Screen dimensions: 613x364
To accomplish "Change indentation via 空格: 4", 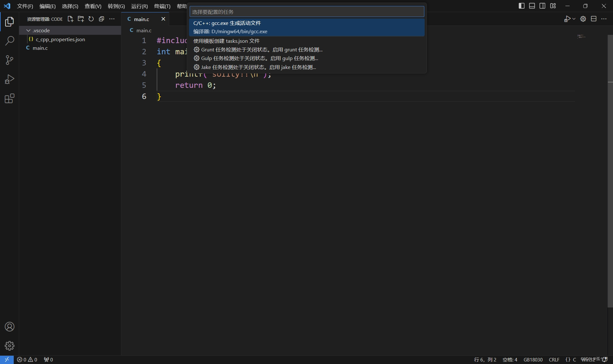I will coord(510,360).
